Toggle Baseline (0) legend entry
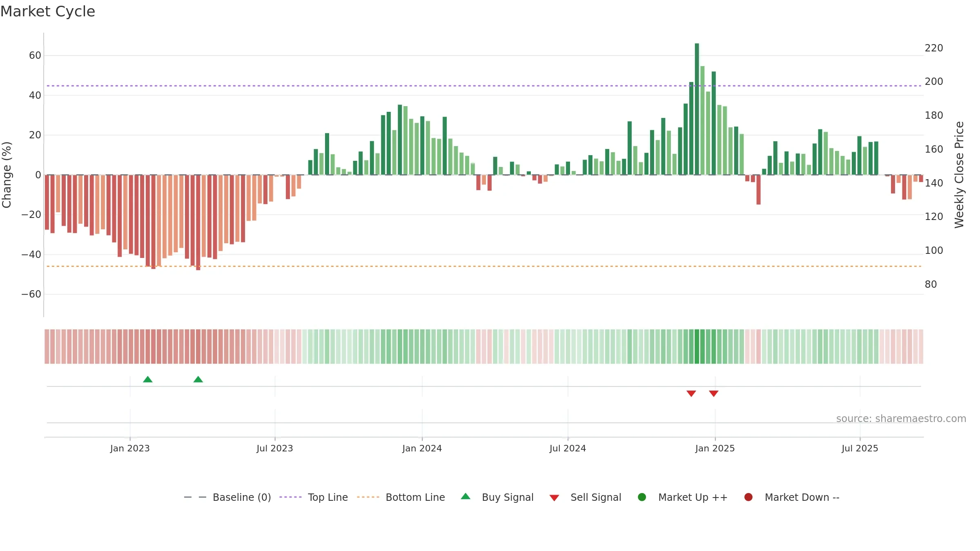Screen dimensions: 980x551 tap(227, 497)
